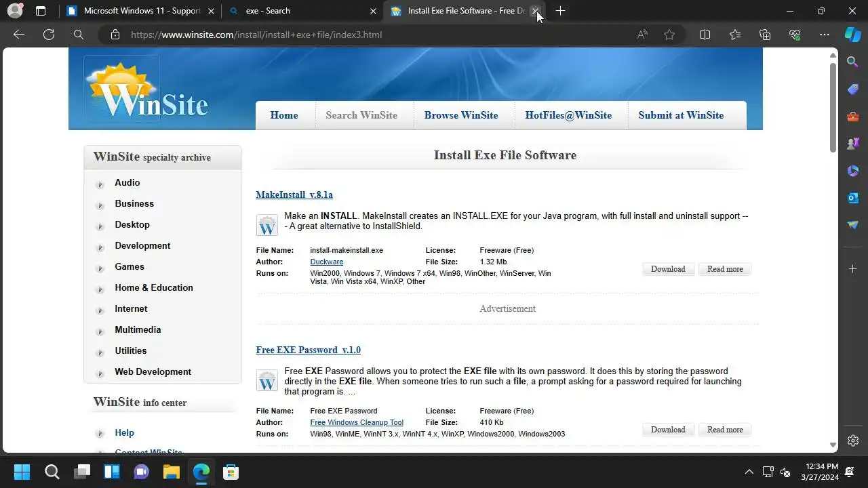This screenshot has height=488, width=868.
Task: Open the Collections toolbar icon
Action: click(765, 35)
